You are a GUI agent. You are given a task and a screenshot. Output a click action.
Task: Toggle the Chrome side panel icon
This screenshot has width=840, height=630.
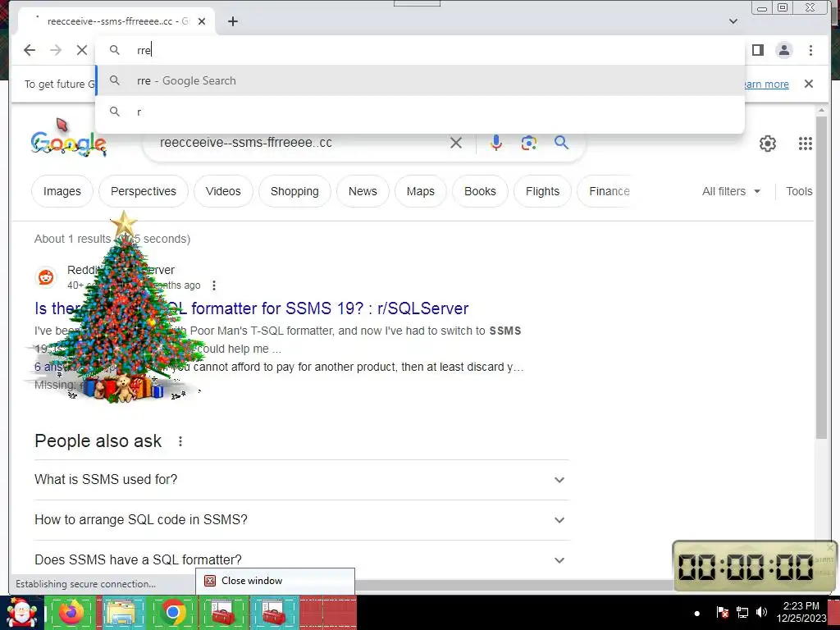tap(757, 50)
